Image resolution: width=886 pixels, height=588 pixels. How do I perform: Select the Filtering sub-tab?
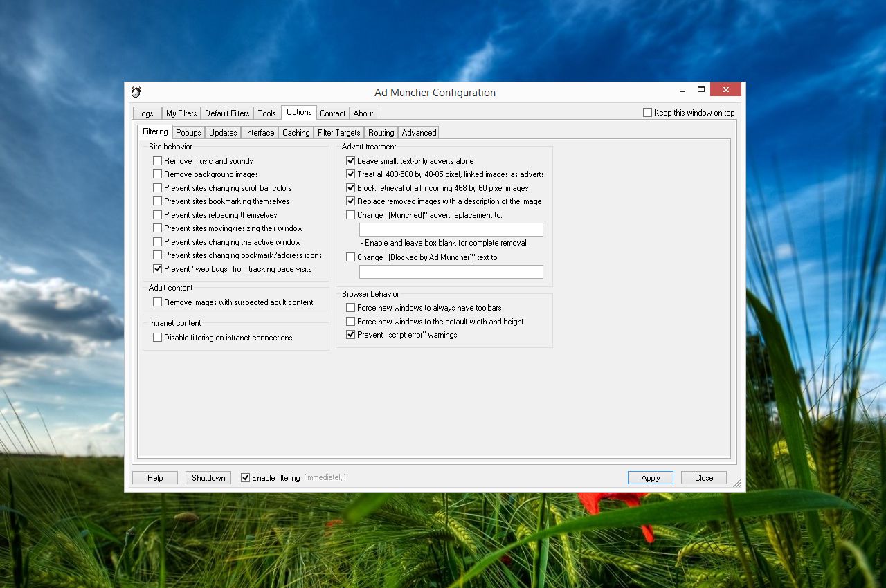155,131
